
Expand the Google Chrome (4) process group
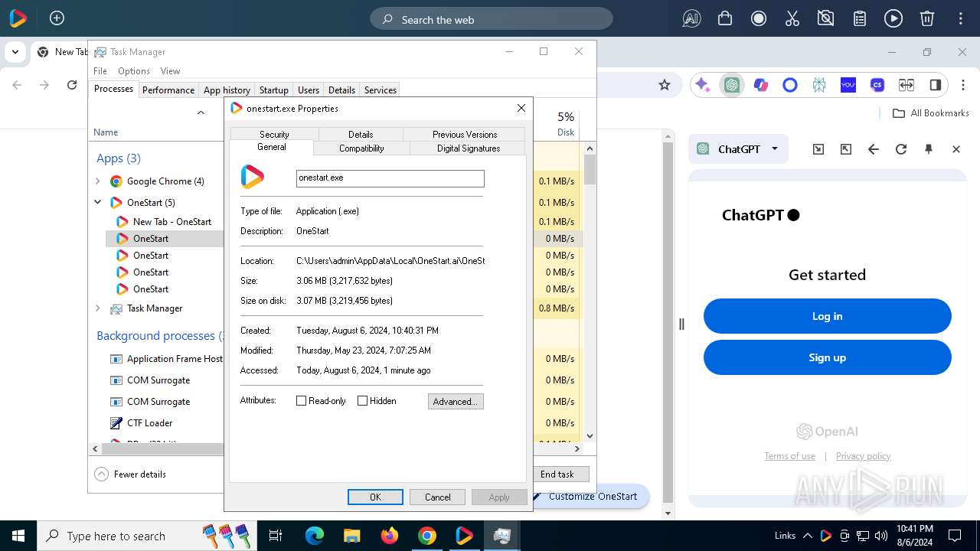(97, 181)
